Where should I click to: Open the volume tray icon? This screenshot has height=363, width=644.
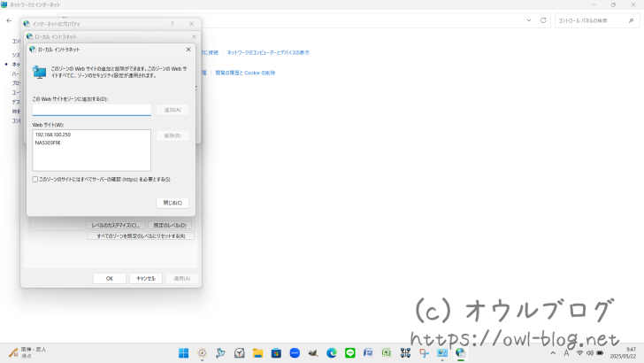pyautogui.click(x=590, y=352)
